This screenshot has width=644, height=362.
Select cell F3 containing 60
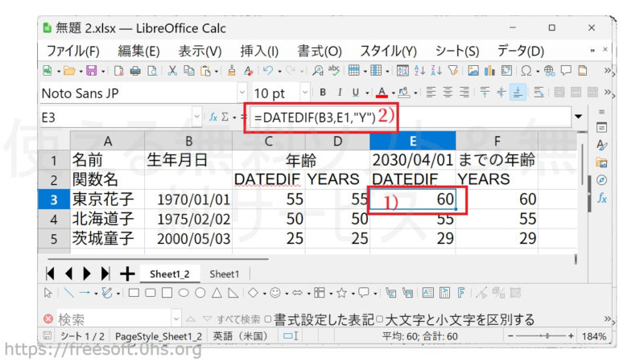tap(495, 199)
